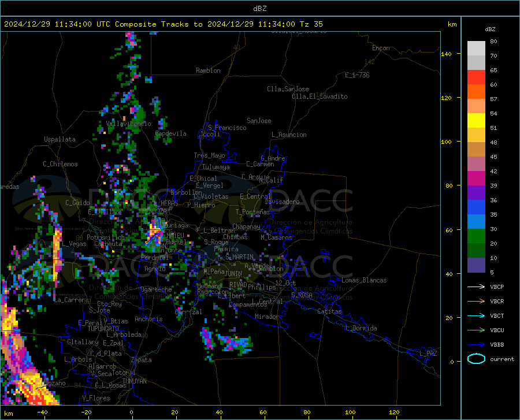Click the Anchoris place label
The width and height of the screenshot is (520, 420).
coord(148,319)
